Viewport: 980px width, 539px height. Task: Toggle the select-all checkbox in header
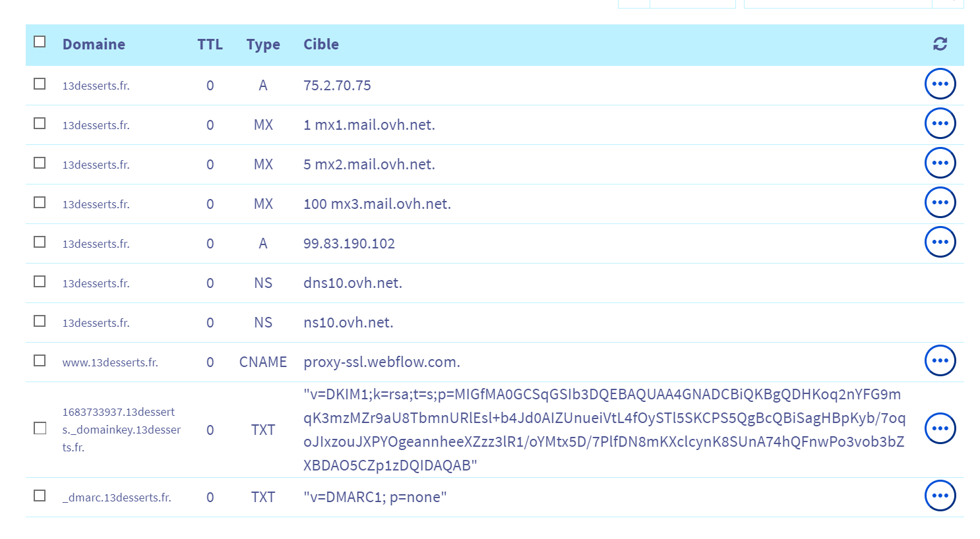(40, 42)
